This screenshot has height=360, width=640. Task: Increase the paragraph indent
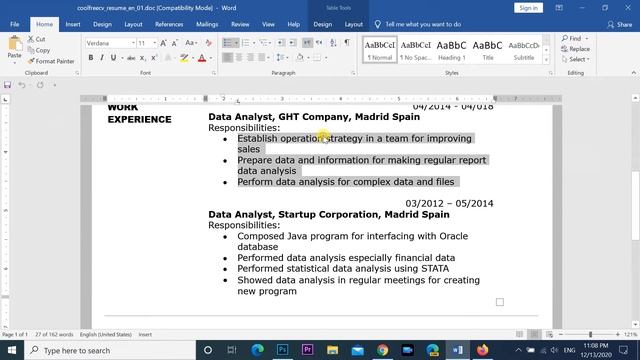tap(293, 43)
